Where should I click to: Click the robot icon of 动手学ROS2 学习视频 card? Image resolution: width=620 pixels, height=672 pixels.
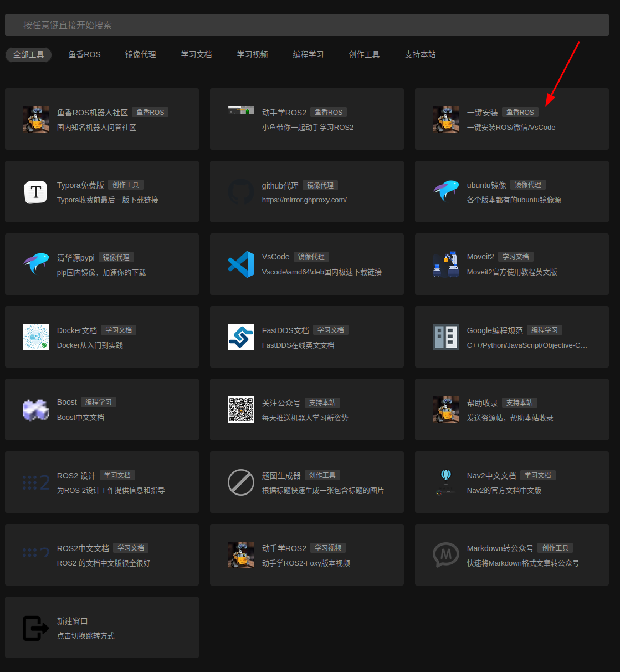click(x=241, y=555)
